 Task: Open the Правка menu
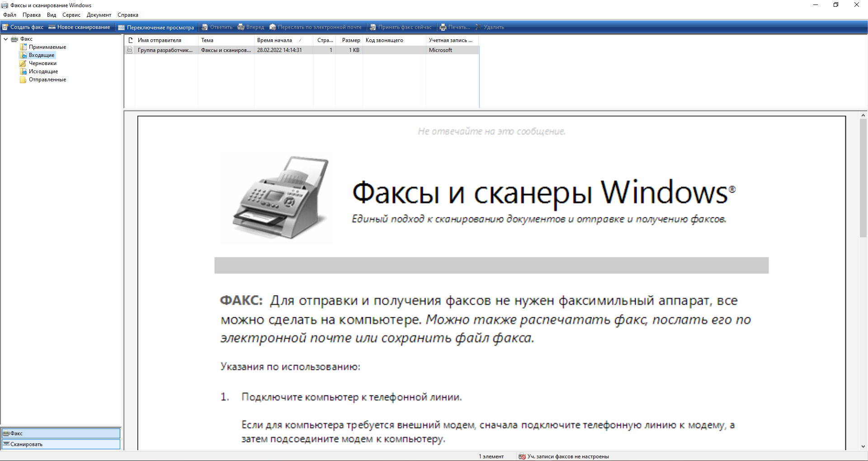click(x=32, y=15)
